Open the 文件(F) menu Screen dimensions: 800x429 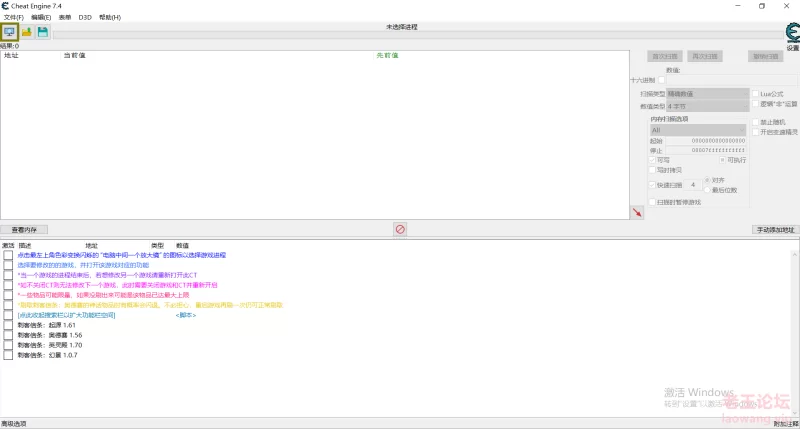click(x=14, y=17)
